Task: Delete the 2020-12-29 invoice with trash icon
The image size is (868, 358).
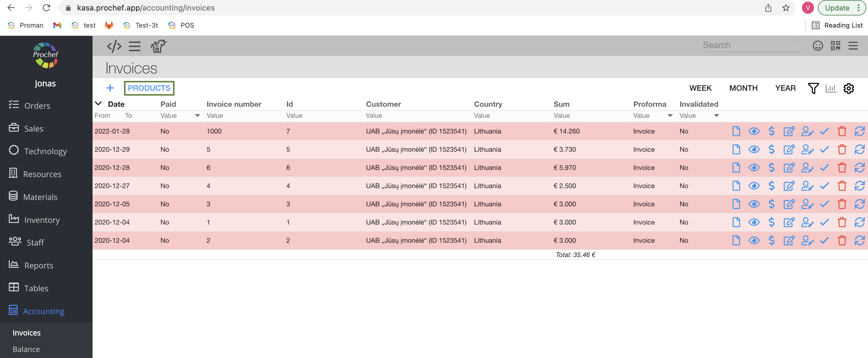Action: pos(842,149)
